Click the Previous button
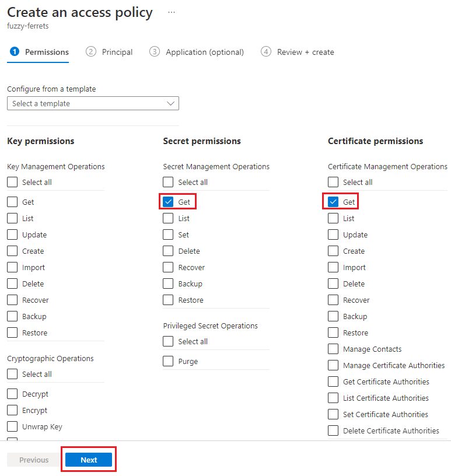 33,460
